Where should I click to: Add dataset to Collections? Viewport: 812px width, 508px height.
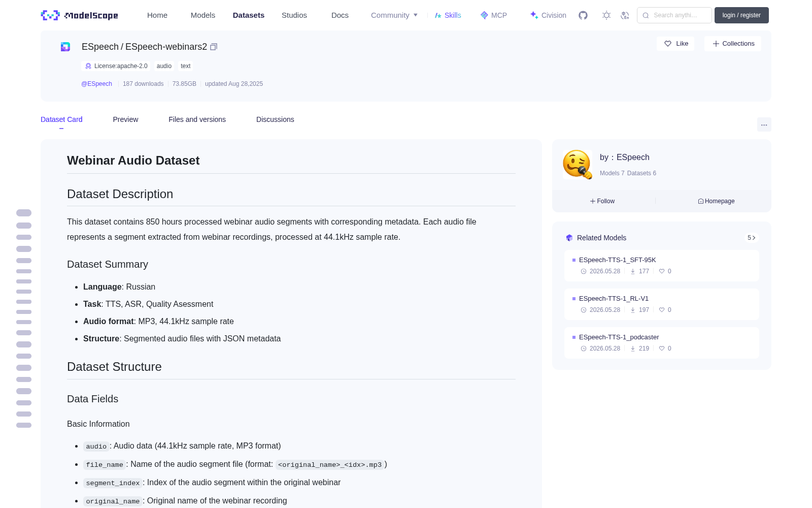tap(733, 44)
